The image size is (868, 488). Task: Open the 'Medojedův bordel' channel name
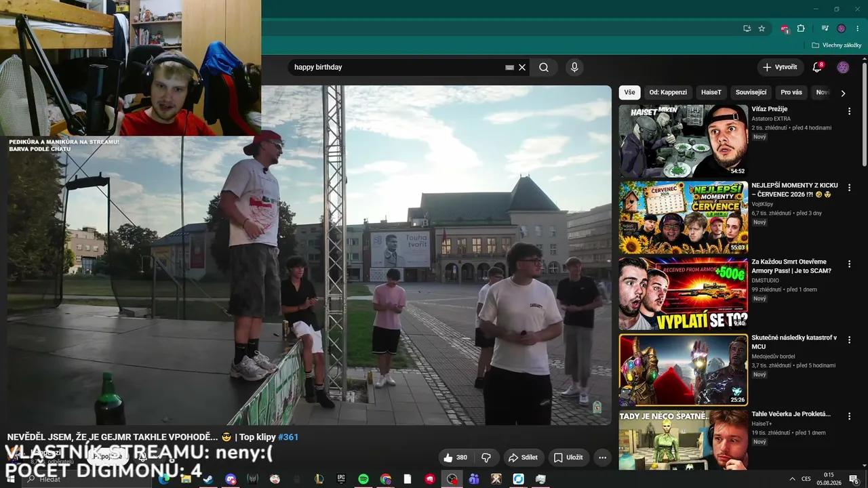[773, 357]
